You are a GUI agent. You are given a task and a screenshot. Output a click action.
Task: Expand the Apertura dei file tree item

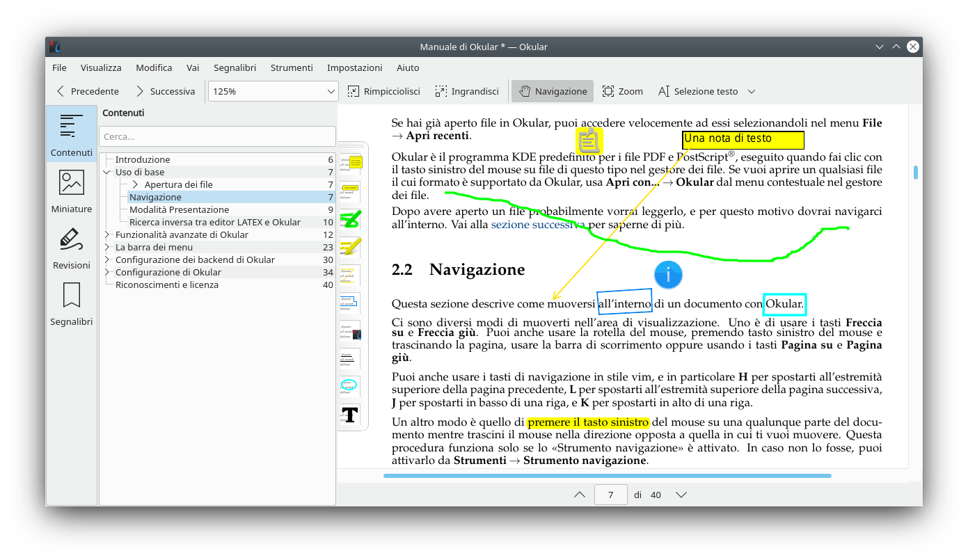134,184
